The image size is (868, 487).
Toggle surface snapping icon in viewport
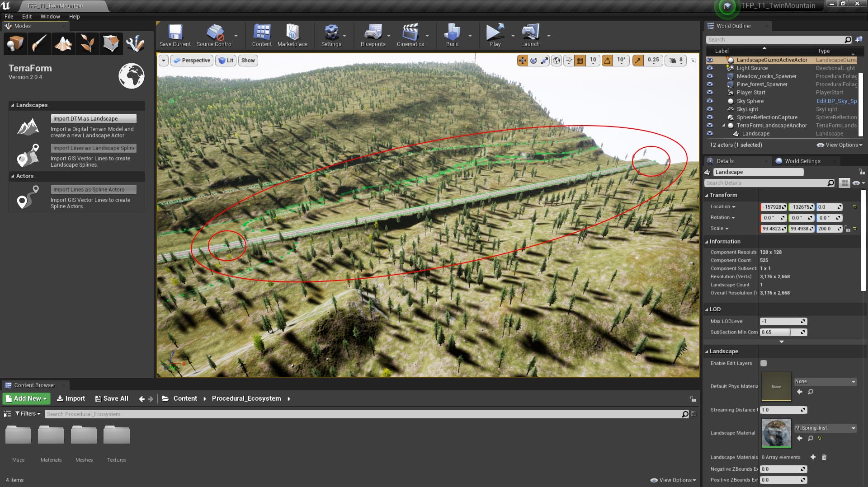pyautogui.click(x=569, y=61)
